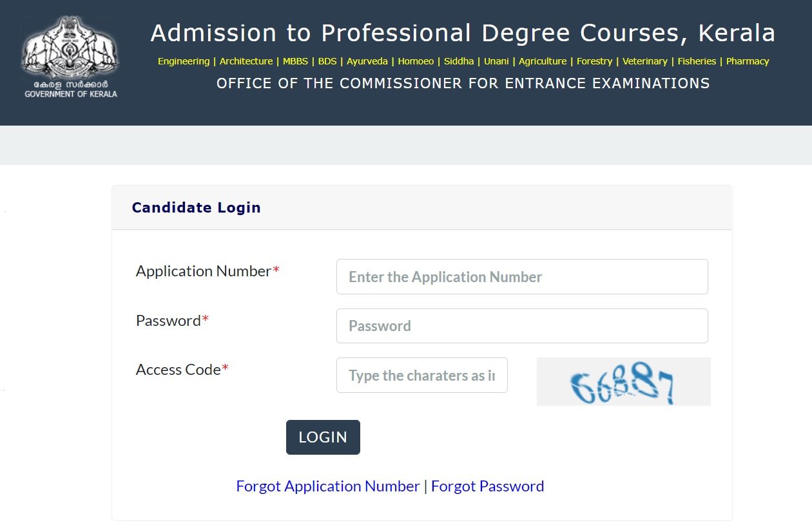The image size is (812, 532).
Task: Click the Application Number input field
Action: 522,276
